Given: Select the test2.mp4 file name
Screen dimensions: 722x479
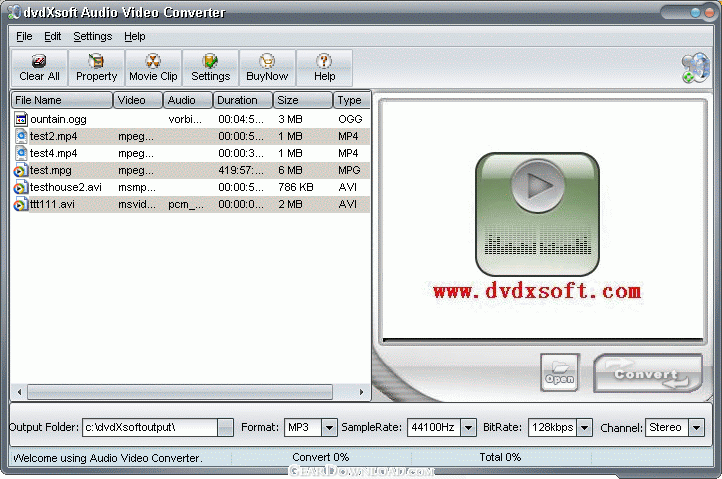Looking at the screenshot, I should coord(53,136).
